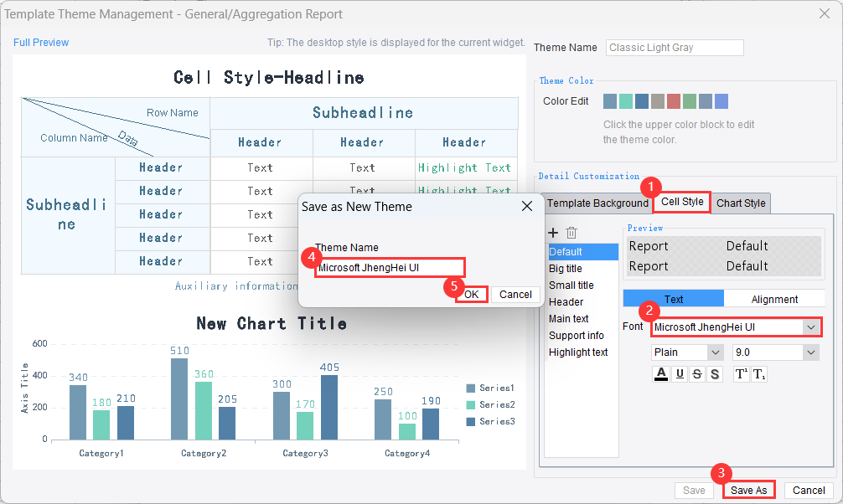Open font color picker (A icon)

[661, 374]
